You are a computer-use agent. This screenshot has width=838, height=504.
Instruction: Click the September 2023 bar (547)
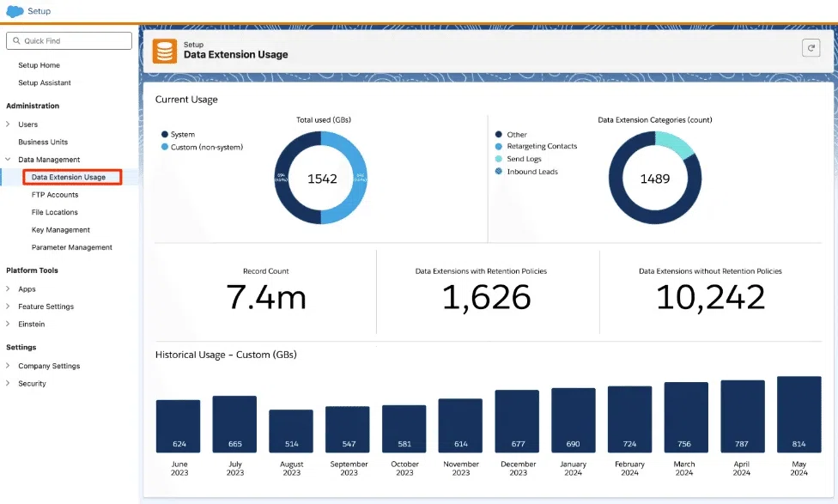pos(348,429)
